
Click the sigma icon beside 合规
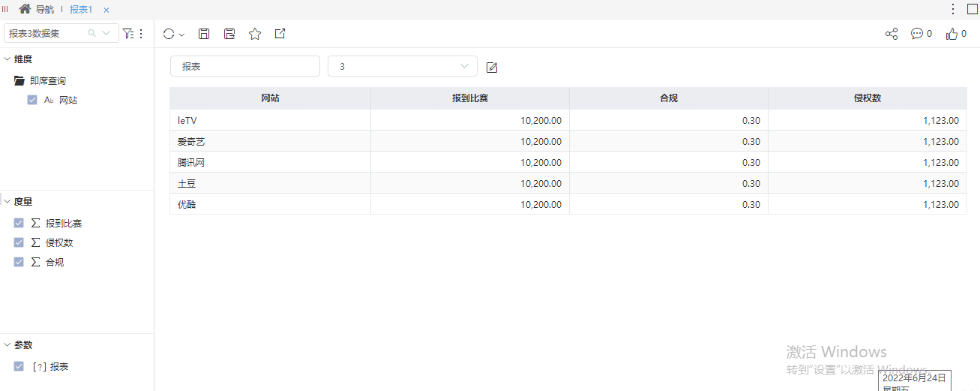point(35,262)
